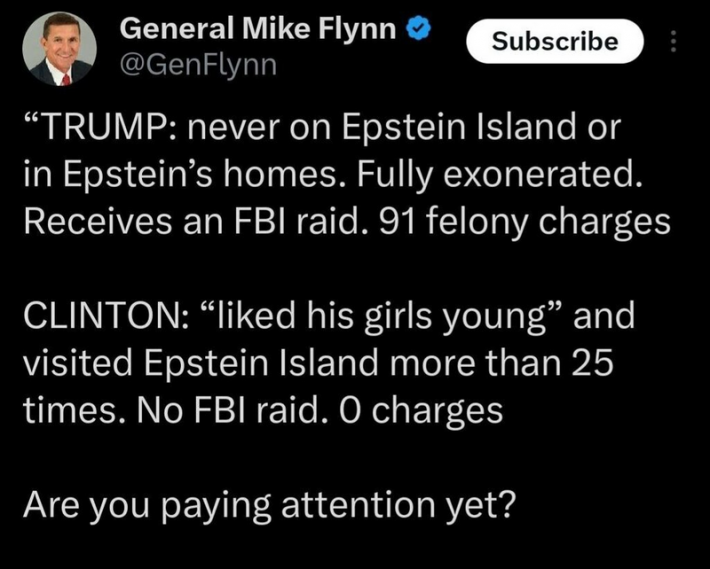The image size is (710, 569).
Task: Open the three-dot more options menu
Action: tap(672, 42)
